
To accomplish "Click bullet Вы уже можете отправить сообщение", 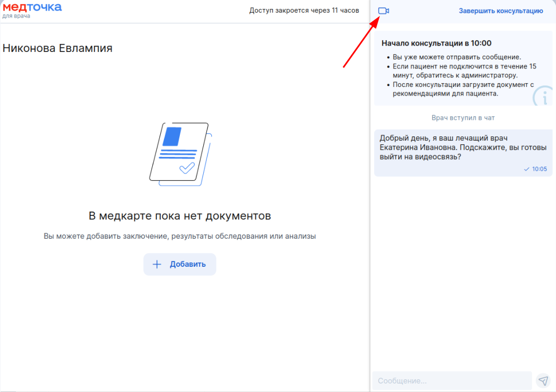I will pos(457,57).
